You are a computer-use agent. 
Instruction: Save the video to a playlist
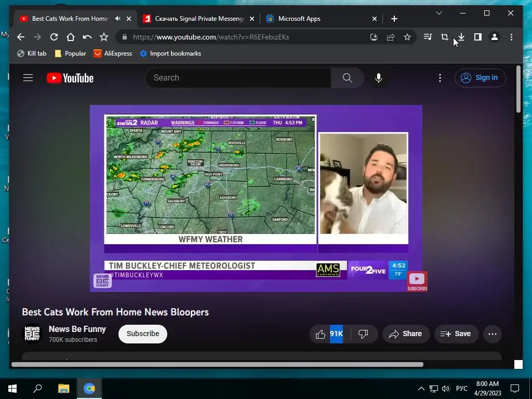(456, 334)
